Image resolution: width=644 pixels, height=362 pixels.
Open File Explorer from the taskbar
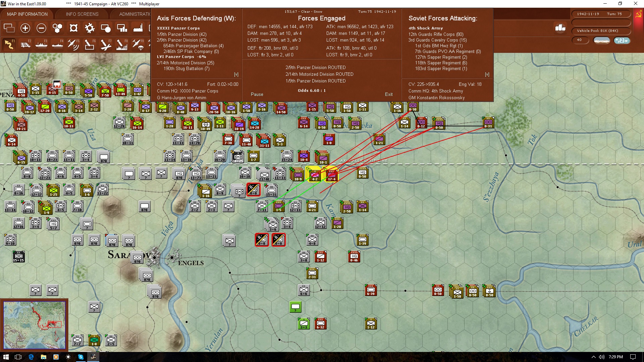pyautogui.click(x=44, y=357)
